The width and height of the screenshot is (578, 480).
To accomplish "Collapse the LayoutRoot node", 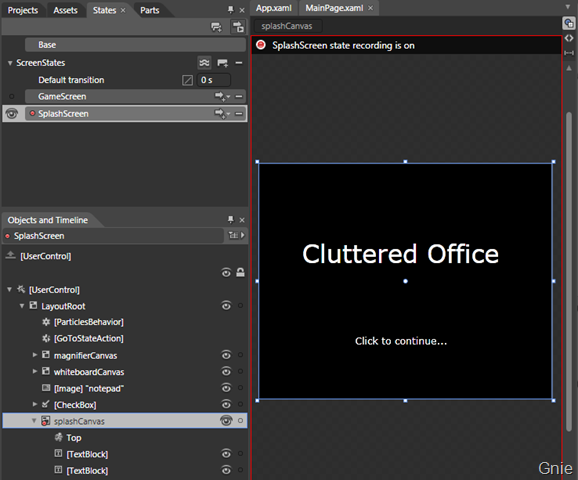I will [x=22, y=306].
